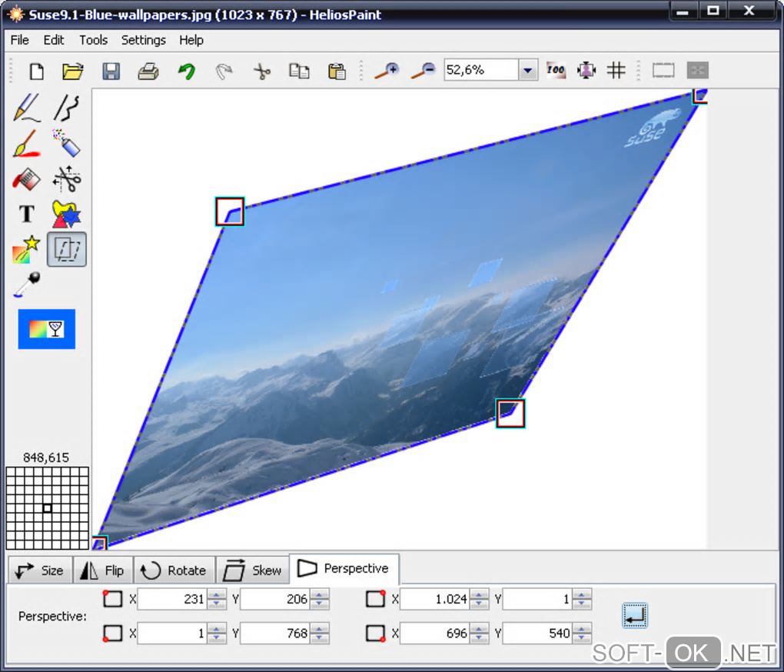Switch to the Size tab
The height and width of the screenshot is (672, 784).
tap(40, 570)
